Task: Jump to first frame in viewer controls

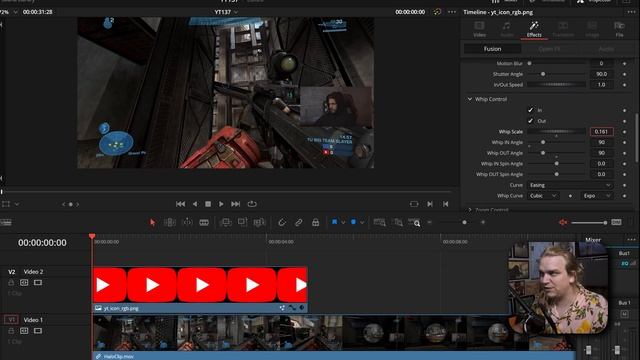Action: tap(180, 204)
